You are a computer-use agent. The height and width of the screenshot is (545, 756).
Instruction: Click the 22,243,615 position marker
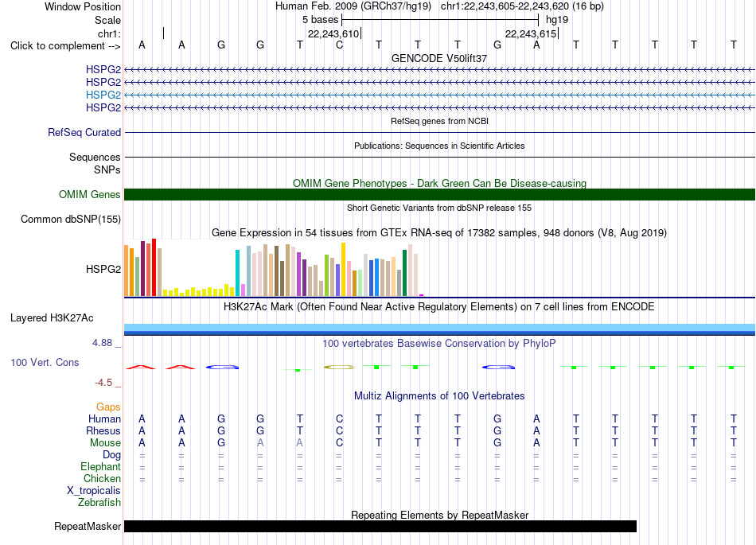532,33
